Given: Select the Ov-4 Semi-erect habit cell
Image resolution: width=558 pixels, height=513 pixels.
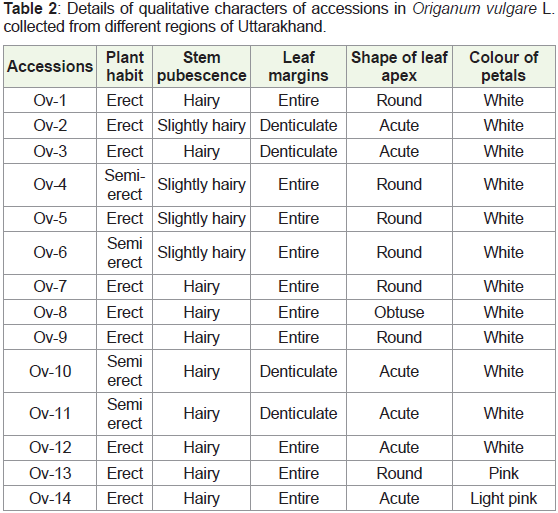Looking at the screenshot, I should (125, 185).
